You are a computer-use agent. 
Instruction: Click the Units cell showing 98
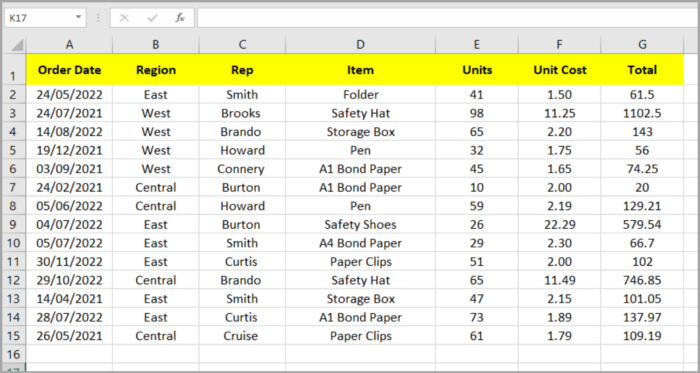(477, 113)
